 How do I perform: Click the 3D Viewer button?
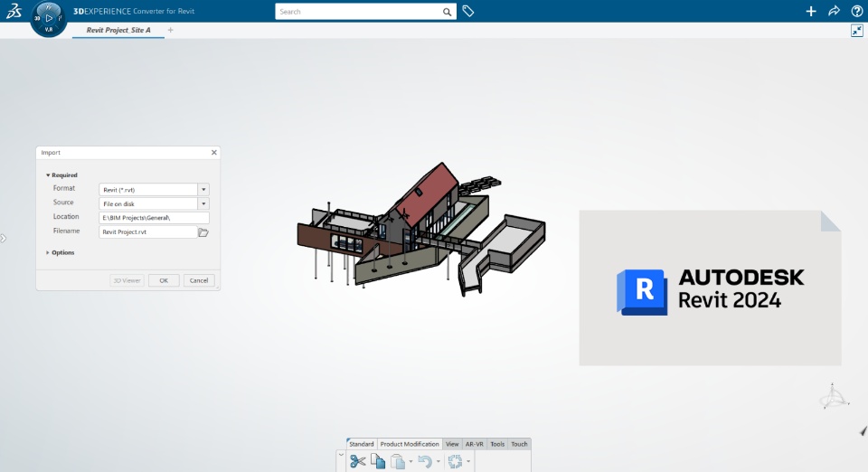tap(127, 280)
